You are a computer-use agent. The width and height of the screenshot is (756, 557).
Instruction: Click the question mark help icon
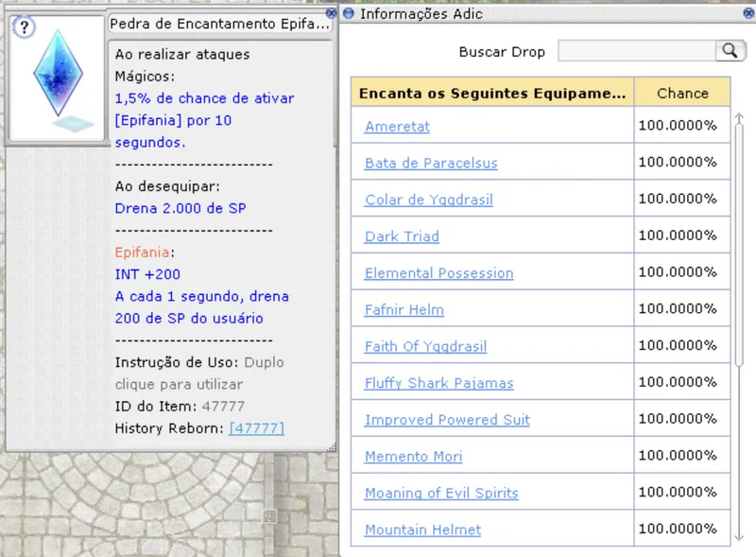pyautogui.click(x=25, y=28)
